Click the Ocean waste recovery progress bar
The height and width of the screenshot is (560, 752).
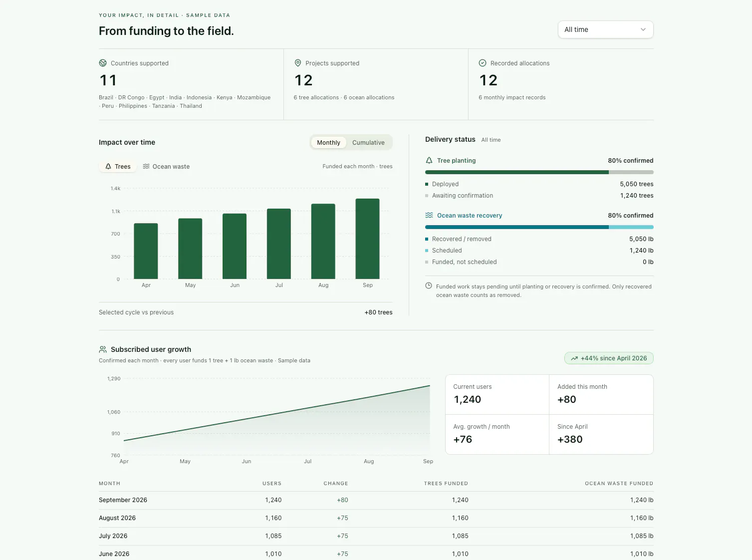(539, 227)
